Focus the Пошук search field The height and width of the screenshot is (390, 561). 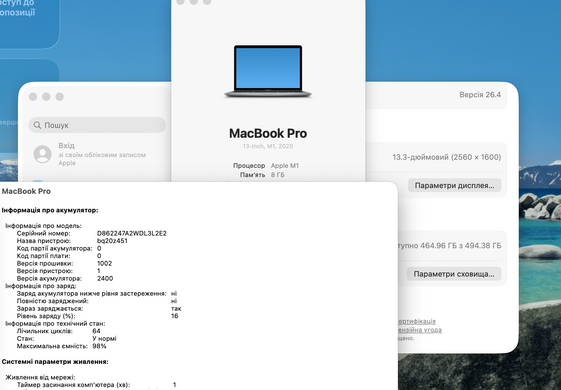(97, 125)
